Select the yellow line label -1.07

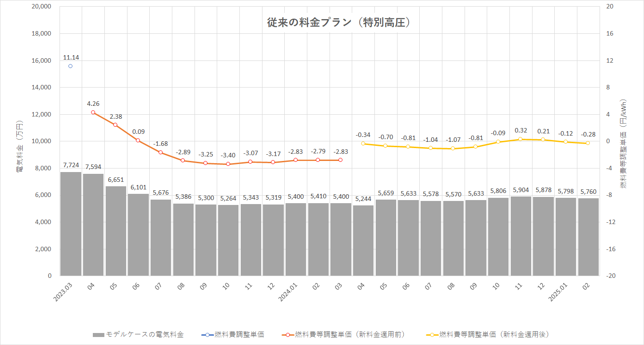[x=453, y=140]
